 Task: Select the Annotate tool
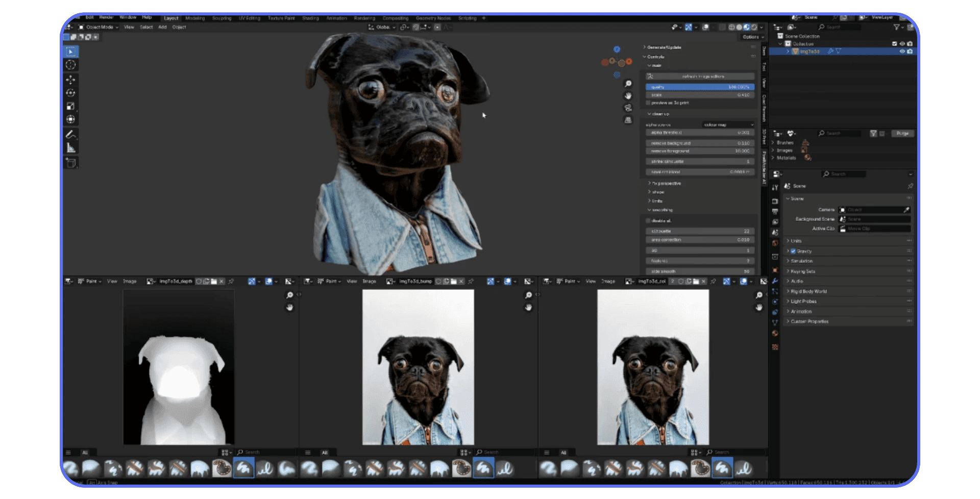tap(71, 134)
